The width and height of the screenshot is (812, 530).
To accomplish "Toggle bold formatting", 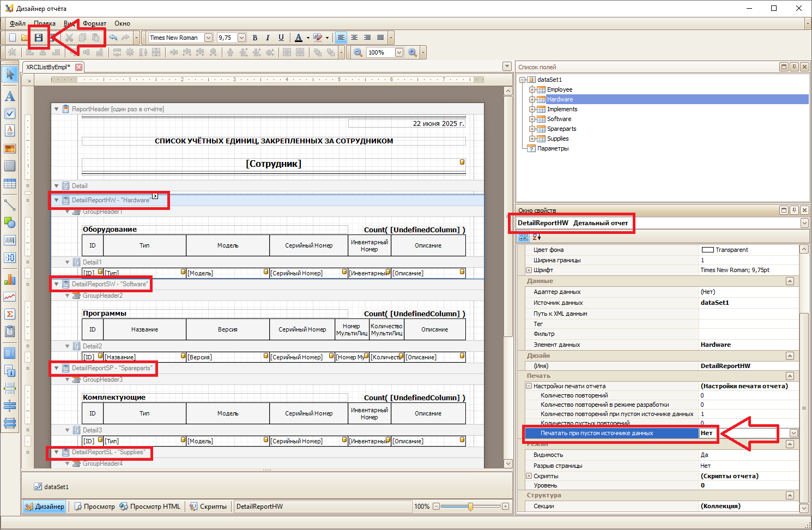I will pos(254,38).
